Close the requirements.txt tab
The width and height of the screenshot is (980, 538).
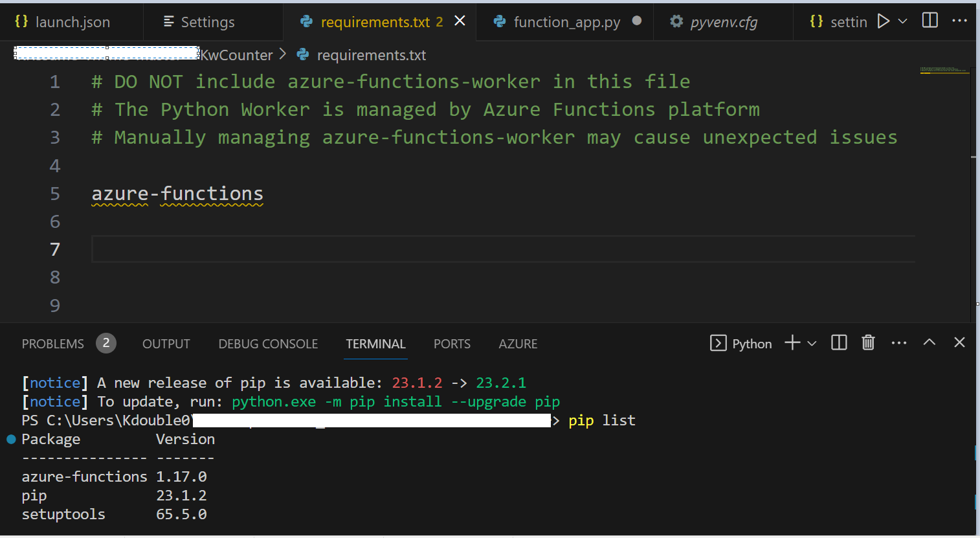460,21
